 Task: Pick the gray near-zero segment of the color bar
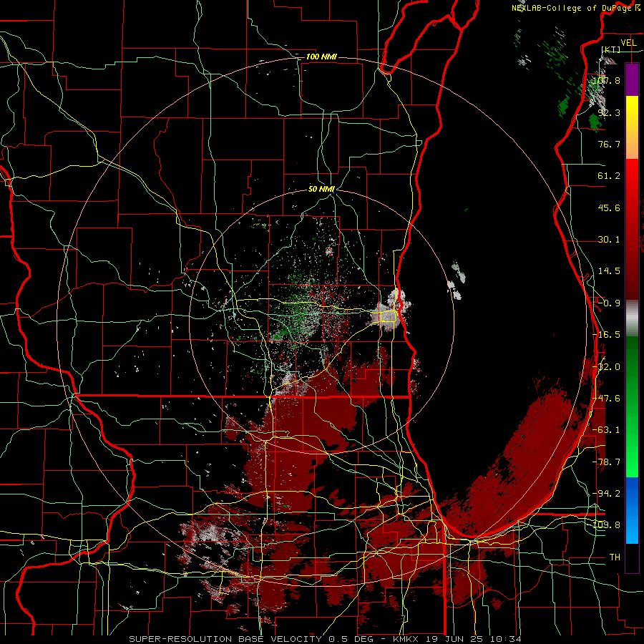point(632,318)
